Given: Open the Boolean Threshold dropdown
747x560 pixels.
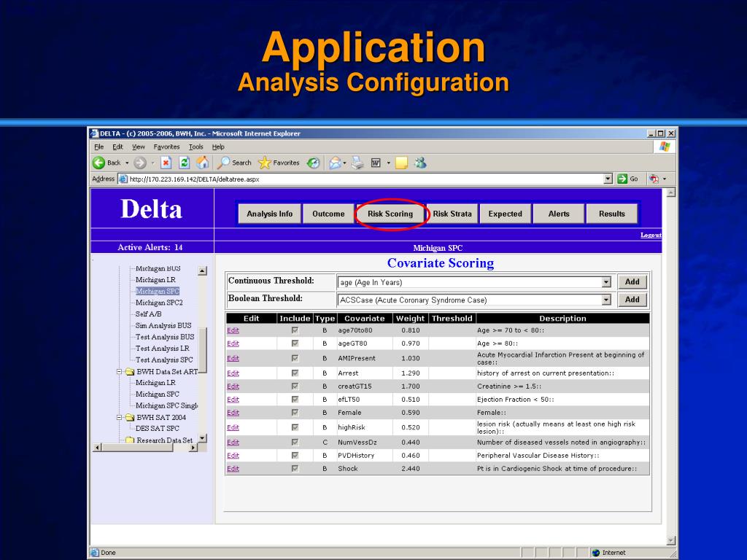Looking at the screenshot, I should point(606,300).
